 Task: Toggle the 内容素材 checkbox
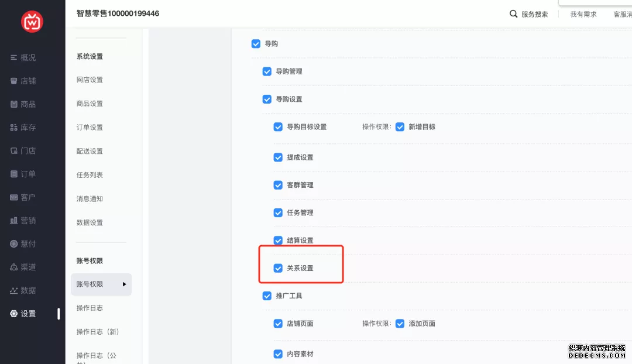[278, 354]
